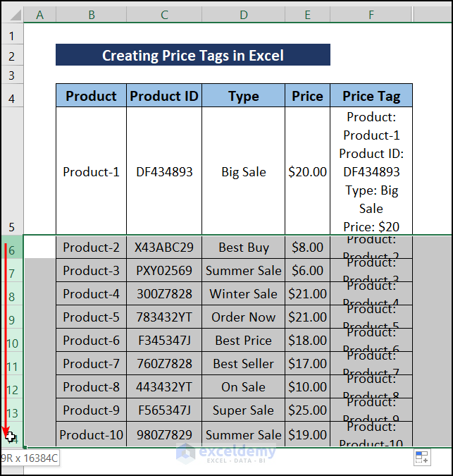The width and height of the screenshot is (453, 476).
Task: Click the Product-7 cell
Action: [92, 363]
